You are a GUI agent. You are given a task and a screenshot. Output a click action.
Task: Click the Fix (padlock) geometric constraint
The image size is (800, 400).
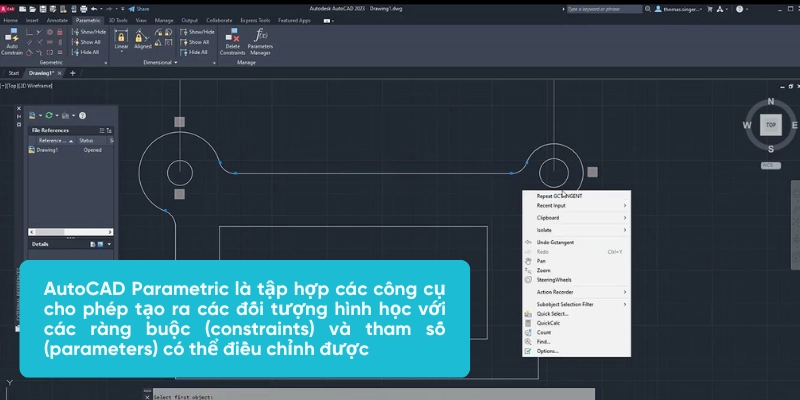60,32
